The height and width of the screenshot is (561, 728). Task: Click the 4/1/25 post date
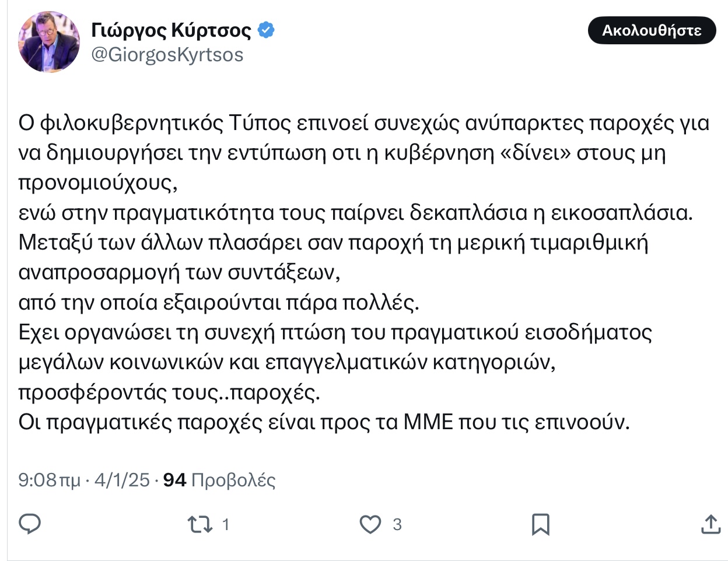tap(122, 480)
